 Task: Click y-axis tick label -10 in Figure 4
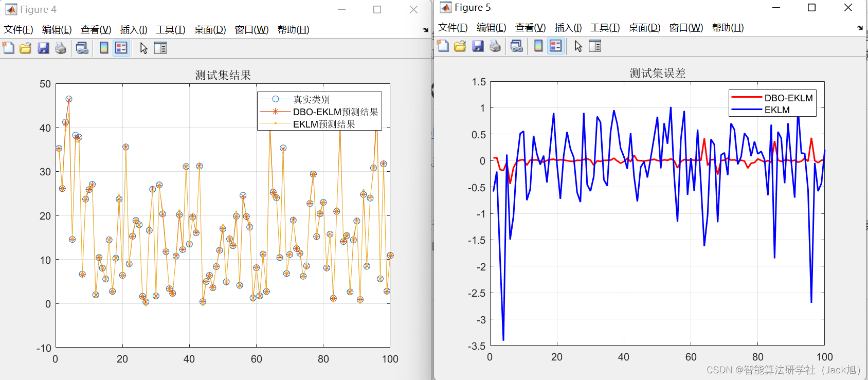[44, 348]
